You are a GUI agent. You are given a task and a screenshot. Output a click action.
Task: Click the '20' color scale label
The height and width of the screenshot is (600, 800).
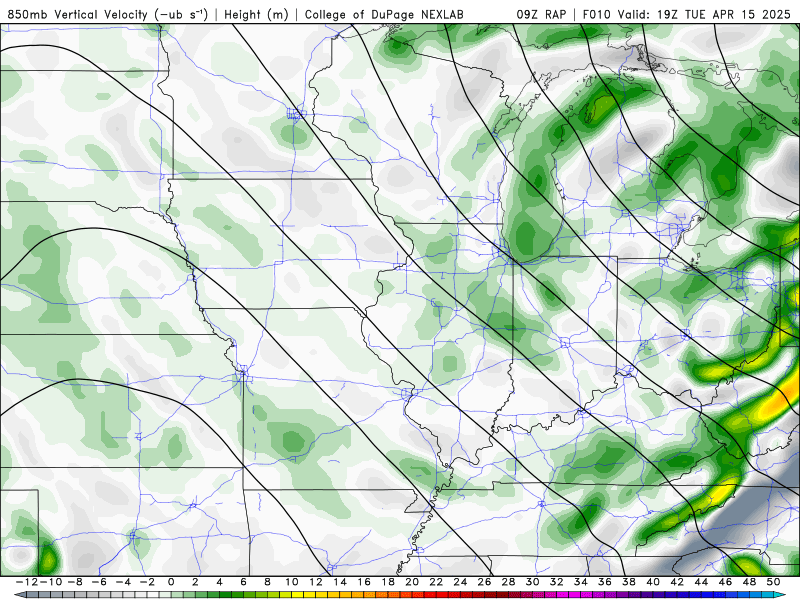412,582
